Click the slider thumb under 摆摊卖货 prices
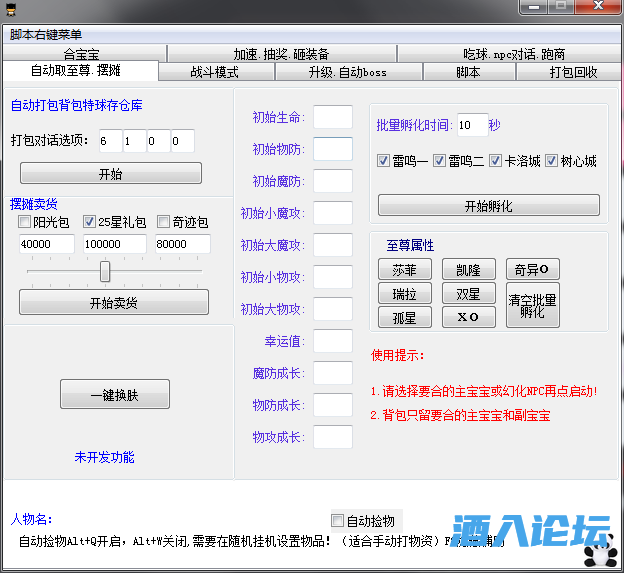Image resolution: width=624 pixels, height=573 pixels. click(x=105, y=272)
